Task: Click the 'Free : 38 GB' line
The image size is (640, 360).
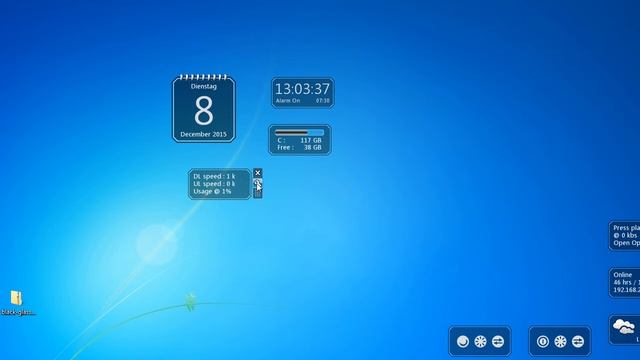Action: pos(299,147)
